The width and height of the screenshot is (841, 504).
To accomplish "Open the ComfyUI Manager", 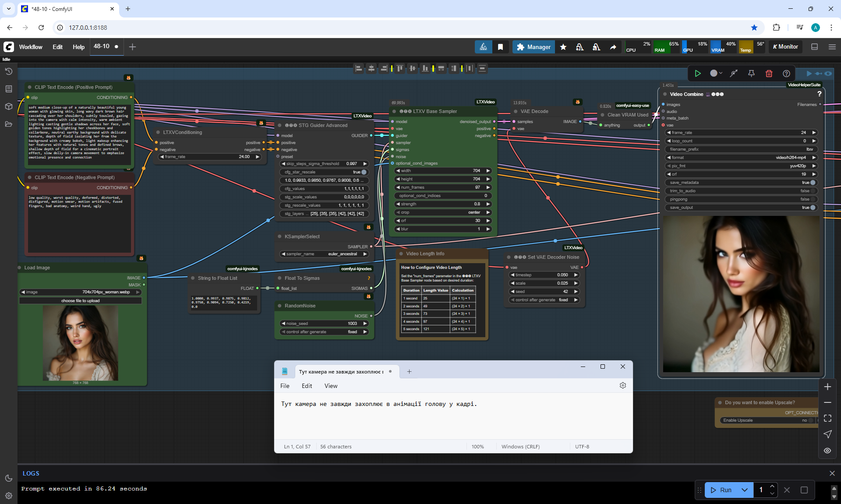I will 534,47.
